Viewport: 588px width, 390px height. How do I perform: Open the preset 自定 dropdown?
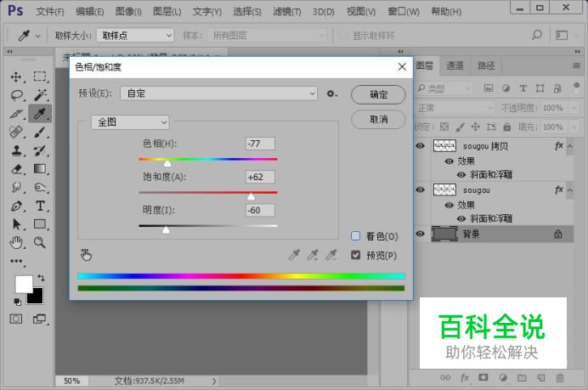(218, 93)
